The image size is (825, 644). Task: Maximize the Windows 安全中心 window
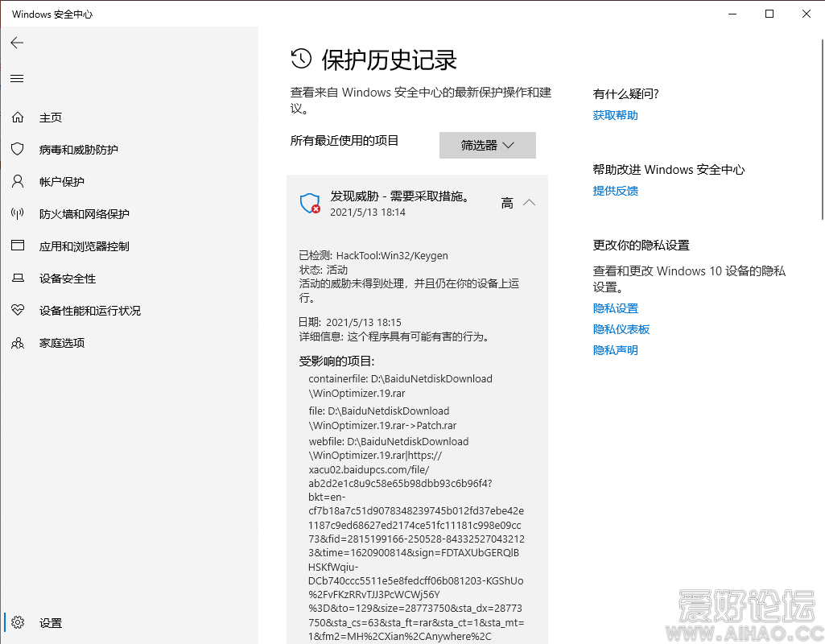point(769,14)
